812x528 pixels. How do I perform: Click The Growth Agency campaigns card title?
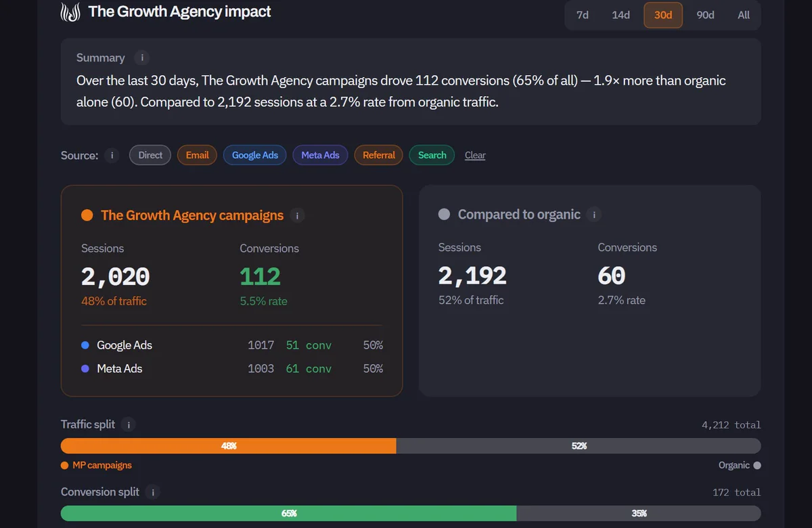click(x=192, y=215)
